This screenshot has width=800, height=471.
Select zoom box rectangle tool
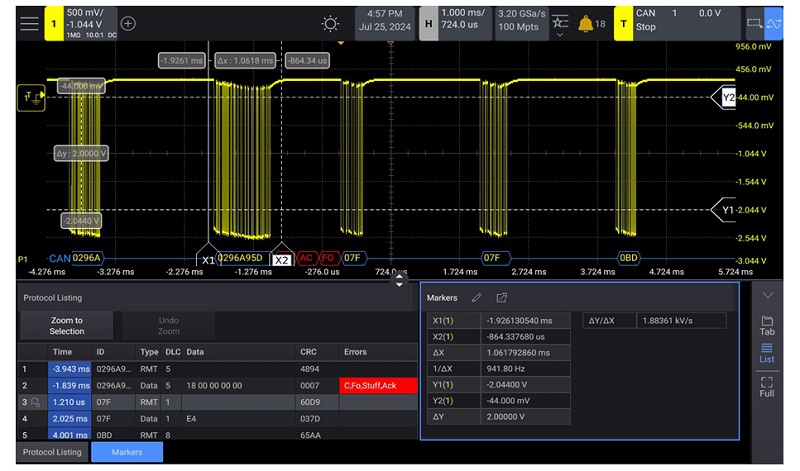(x=754, y=23)
